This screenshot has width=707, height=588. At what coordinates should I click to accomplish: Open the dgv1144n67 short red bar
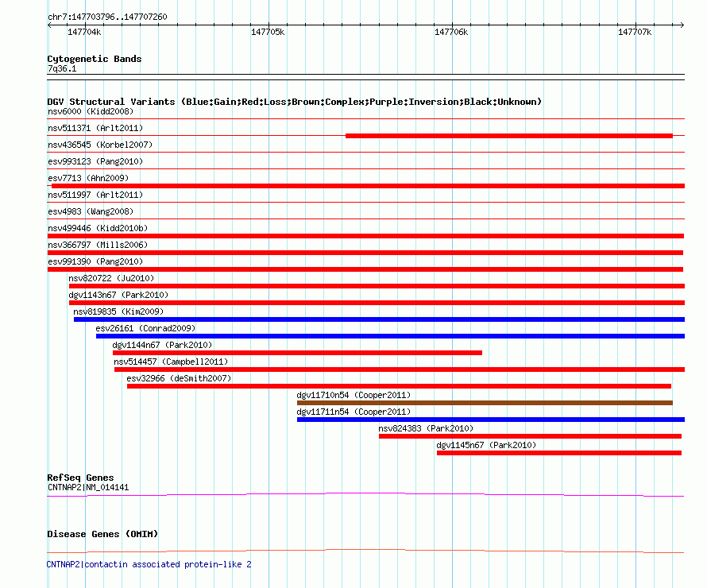(297, 353)
